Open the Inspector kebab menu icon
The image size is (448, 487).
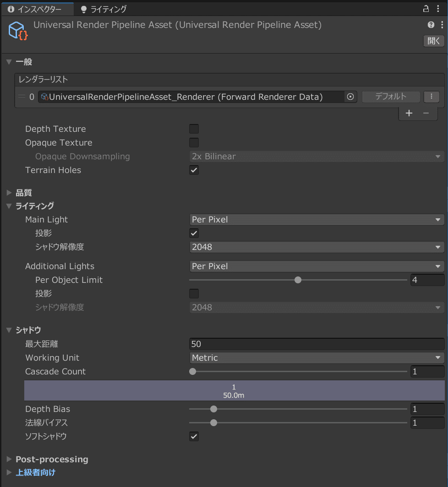pyautogui.click(x=442, y=25)
